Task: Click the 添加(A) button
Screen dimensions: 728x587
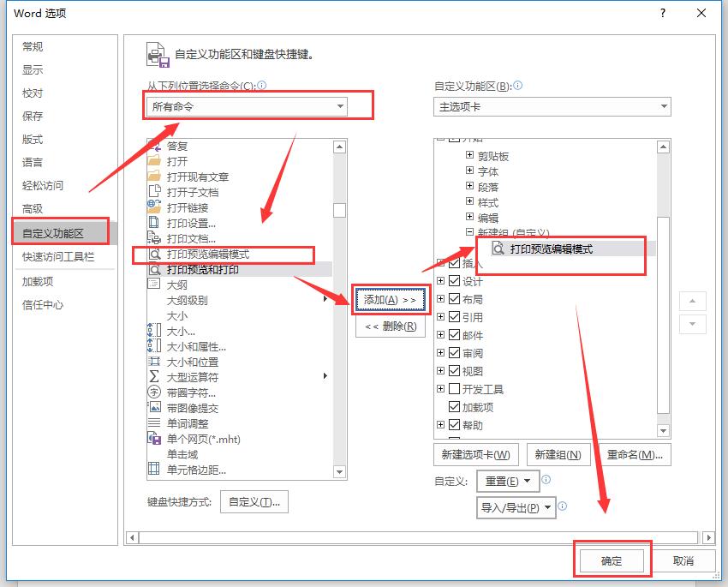Action: [391, 301]
